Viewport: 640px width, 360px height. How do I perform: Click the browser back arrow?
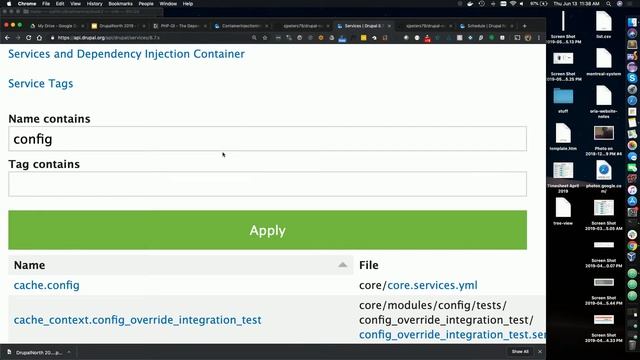pyautogui.click(x=7, y=38)
